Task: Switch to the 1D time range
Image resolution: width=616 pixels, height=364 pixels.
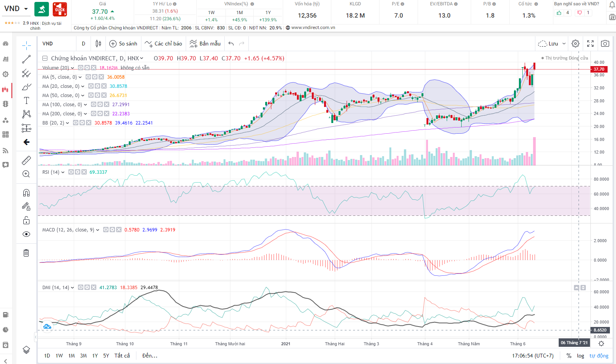Action: point(47,356)
